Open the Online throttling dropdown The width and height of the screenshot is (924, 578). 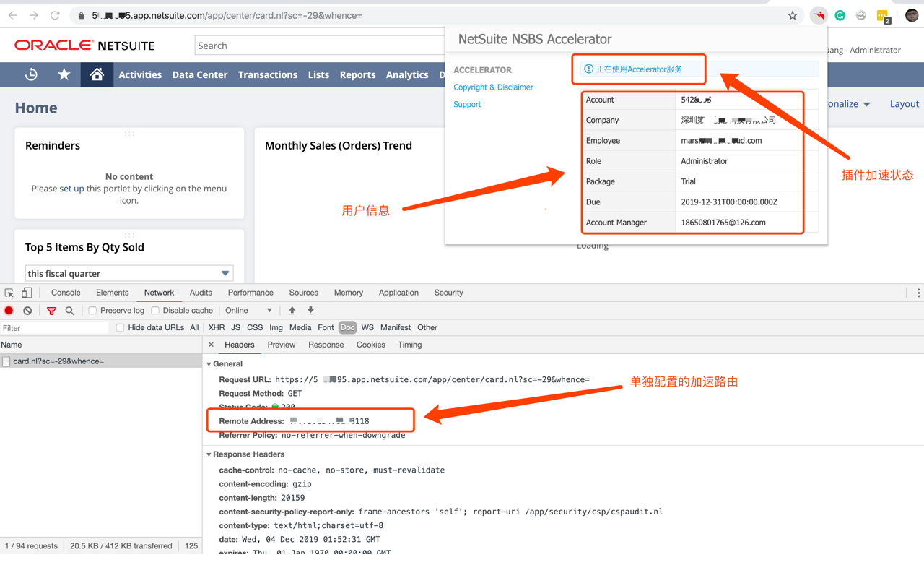pyautogui.click(x=248, y=311)
